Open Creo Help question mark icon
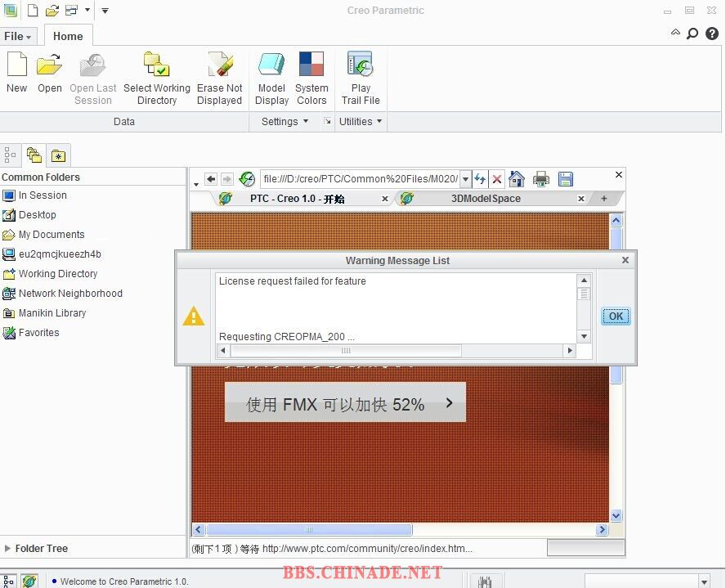Screen dimensions: 726x588 tap(711, 34)
